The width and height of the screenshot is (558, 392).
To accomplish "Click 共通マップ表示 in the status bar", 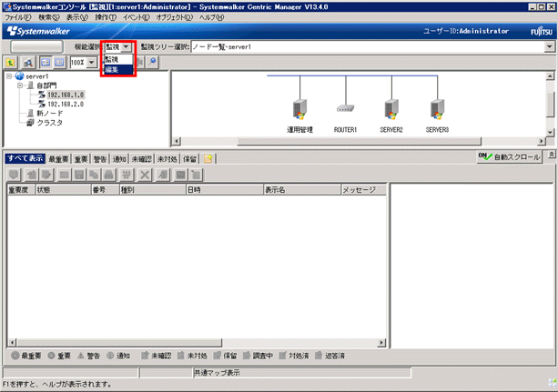I will (x=217, y=373).
